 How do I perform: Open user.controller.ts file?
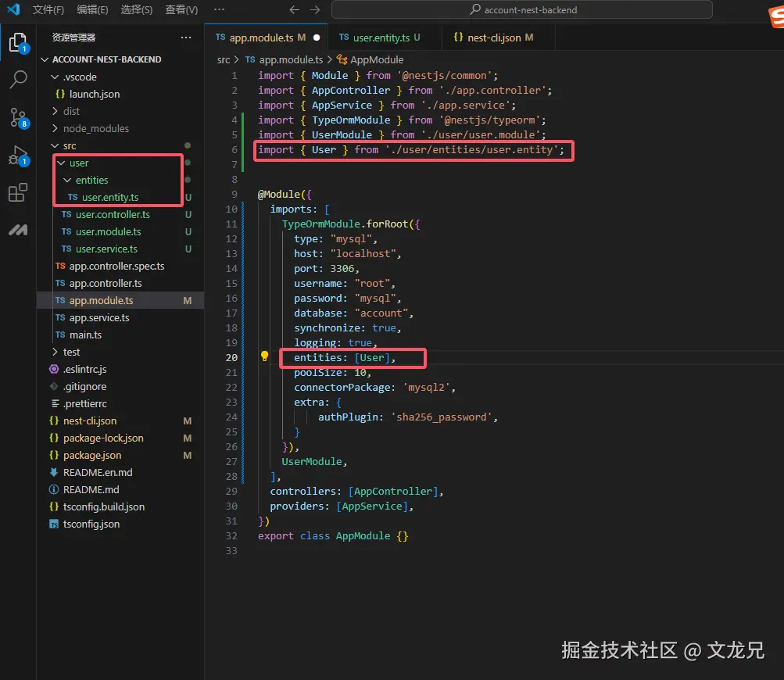(120, 214)
